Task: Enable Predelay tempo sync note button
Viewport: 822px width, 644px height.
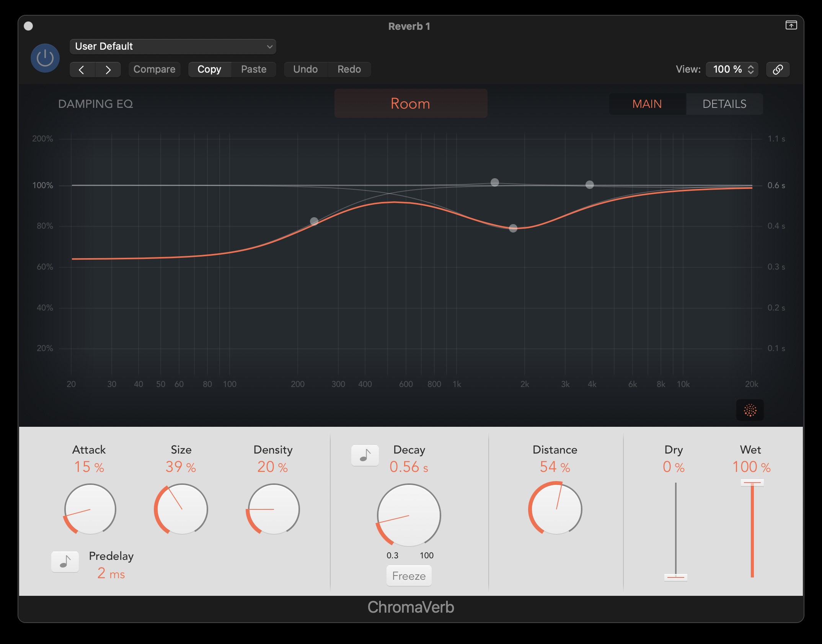Action: point(65,562)
